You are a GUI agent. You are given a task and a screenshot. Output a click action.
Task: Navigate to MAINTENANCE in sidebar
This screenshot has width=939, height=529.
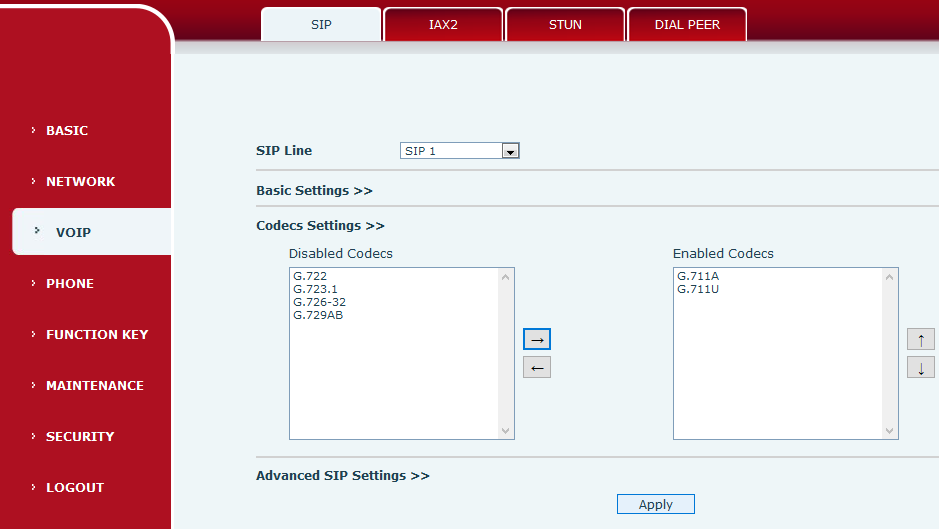(94, 386)
